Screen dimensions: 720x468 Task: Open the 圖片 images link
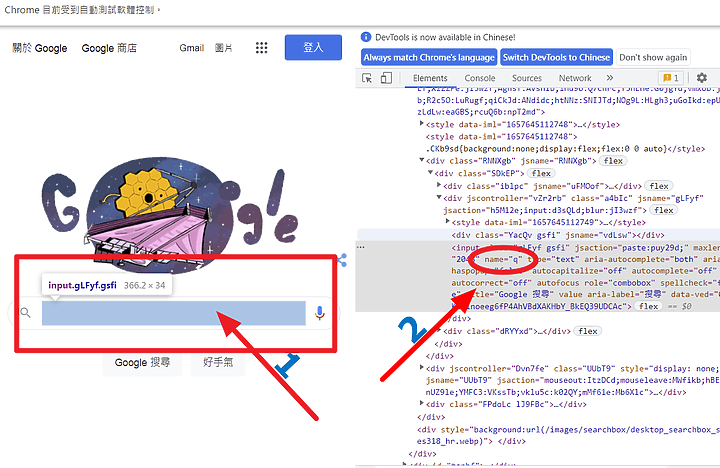tap(224, 48)
